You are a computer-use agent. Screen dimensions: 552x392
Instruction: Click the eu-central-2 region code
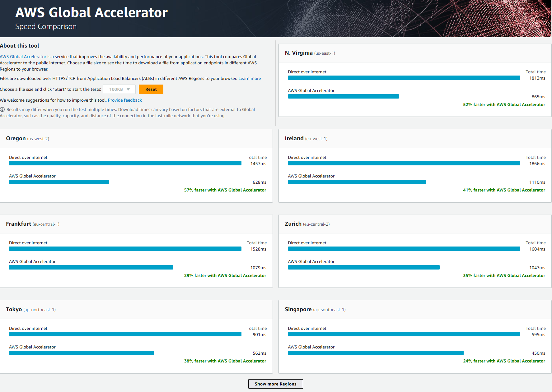[316, 224]
